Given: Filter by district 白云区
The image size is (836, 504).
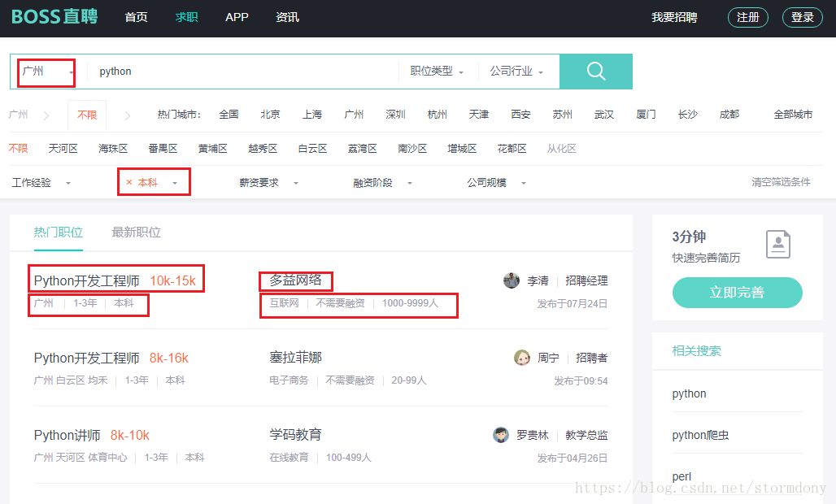Looking at the screenshot, I should click(312, 149).
